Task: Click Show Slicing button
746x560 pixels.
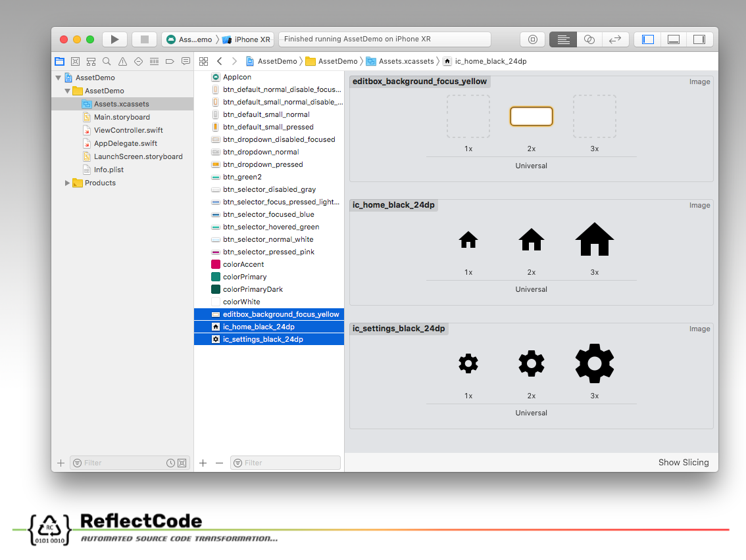Action: pyautogui.click(x=684, y=463)
